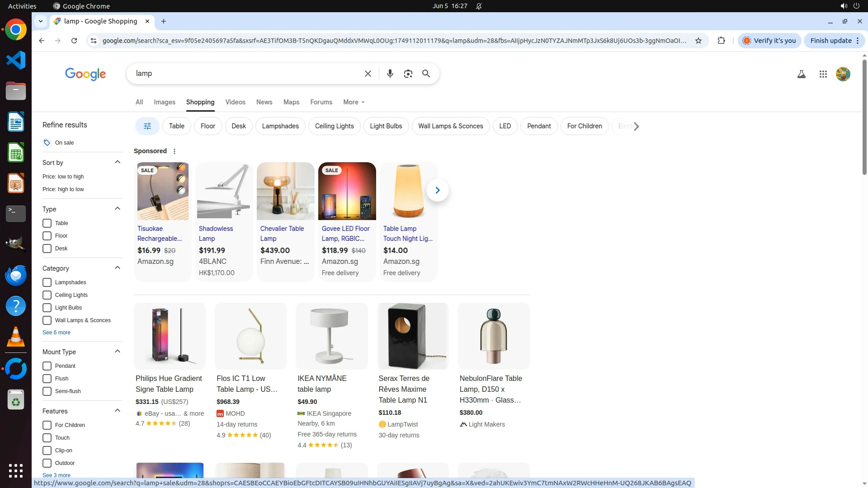Clear the search box with X icon
This screenshot has height=488, width=868.
click(x=368, y=74)
